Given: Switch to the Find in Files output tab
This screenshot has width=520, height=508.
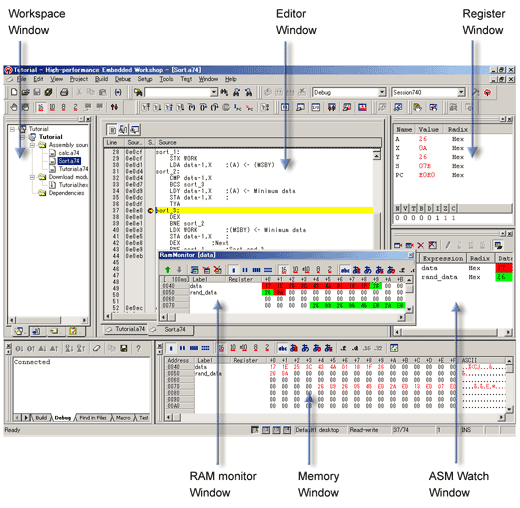Looking at the screenshot, I should [93, 418].
